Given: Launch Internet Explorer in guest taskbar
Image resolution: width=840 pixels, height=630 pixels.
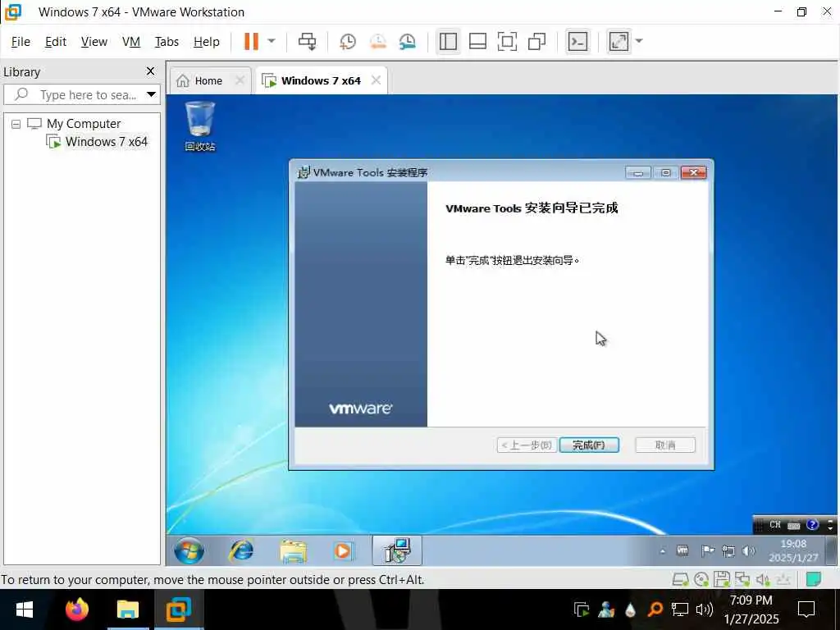Looking at the screenshot, I should (x=241, y=550).
